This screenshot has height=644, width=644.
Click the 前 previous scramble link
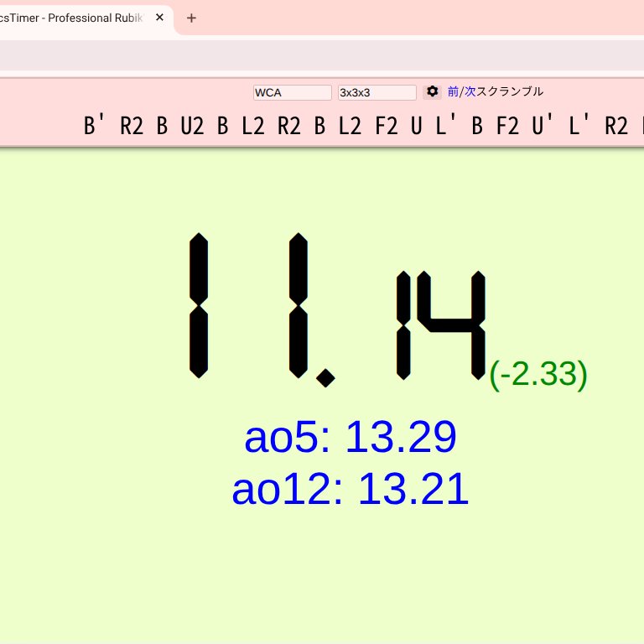click(453, 91)
